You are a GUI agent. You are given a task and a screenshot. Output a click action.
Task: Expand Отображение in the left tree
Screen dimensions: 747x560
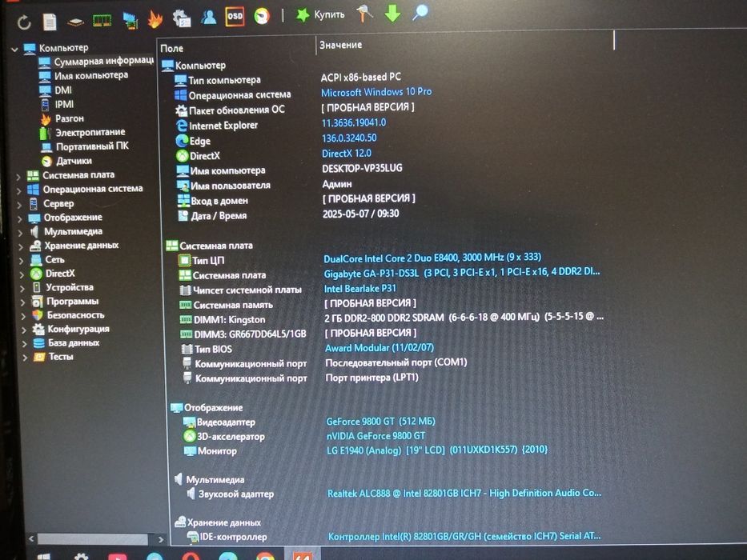[x=20, y=219]
